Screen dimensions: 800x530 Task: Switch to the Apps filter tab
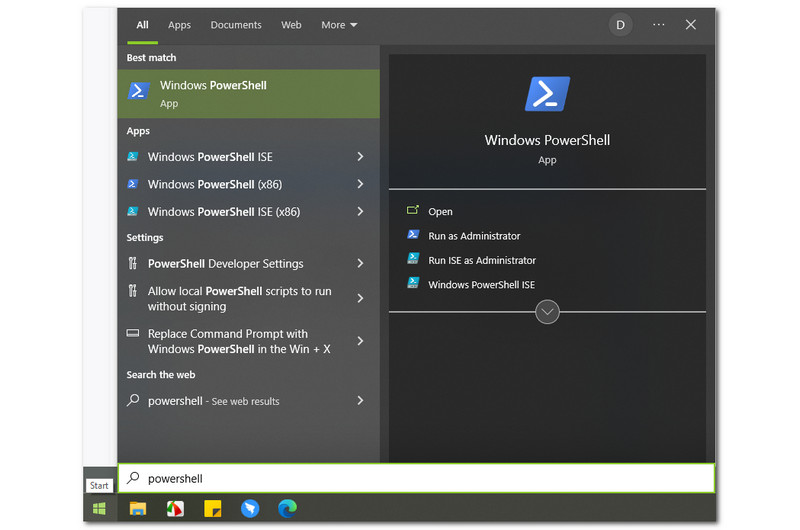(x=179, y=25)
